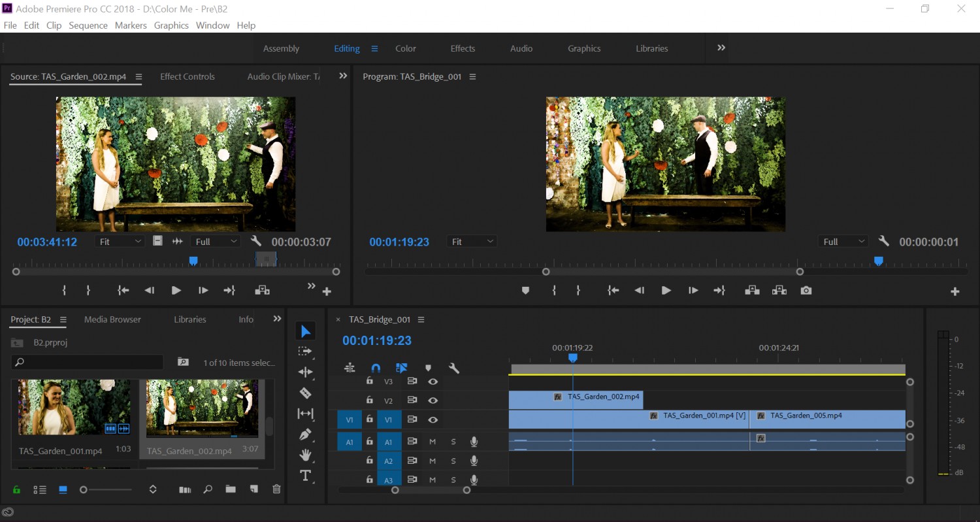Switch to Color workspace
Screen dimensions: 980x522
pyautogui.click(x=406, y=48)
